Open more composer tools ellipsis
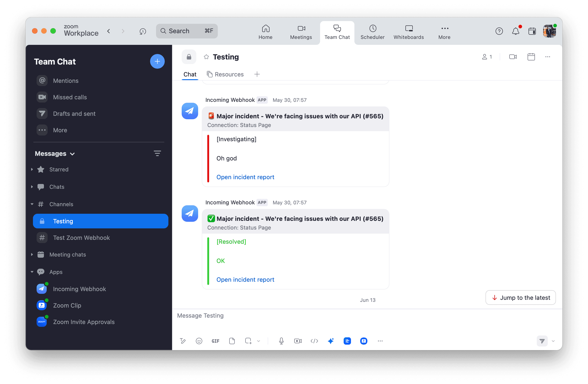Image resolution: width=588 pixels, height=384 pixels. click(380, 341)
